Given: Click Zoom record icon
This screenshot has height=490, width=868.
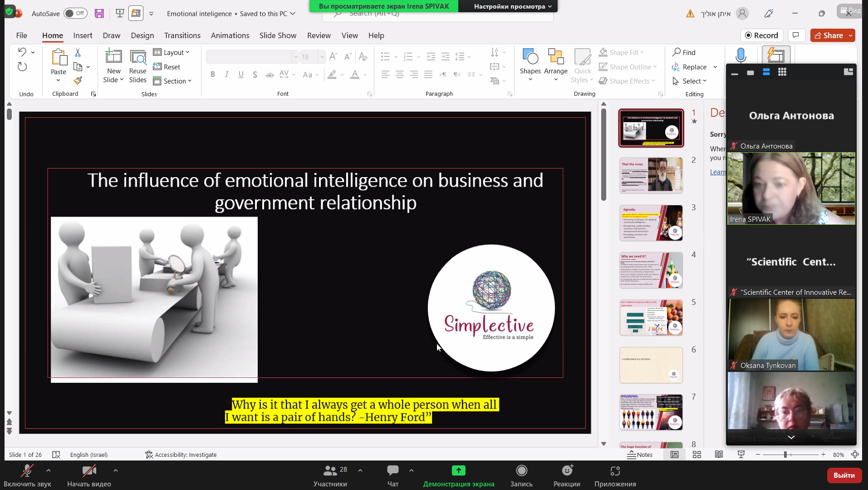Looking at the screenshot, I should click(x=522, y=470).
